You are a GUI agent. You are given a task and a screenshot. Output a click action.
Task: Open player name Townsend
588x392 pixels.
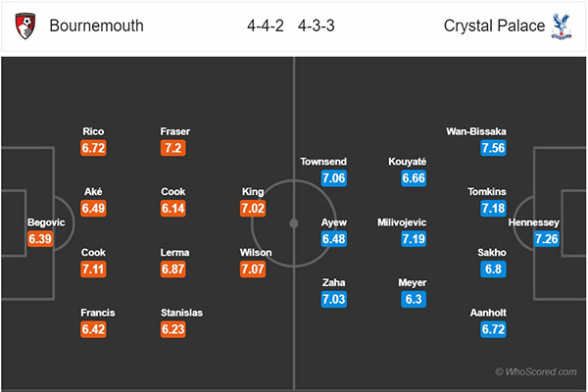tap(323, 162)
